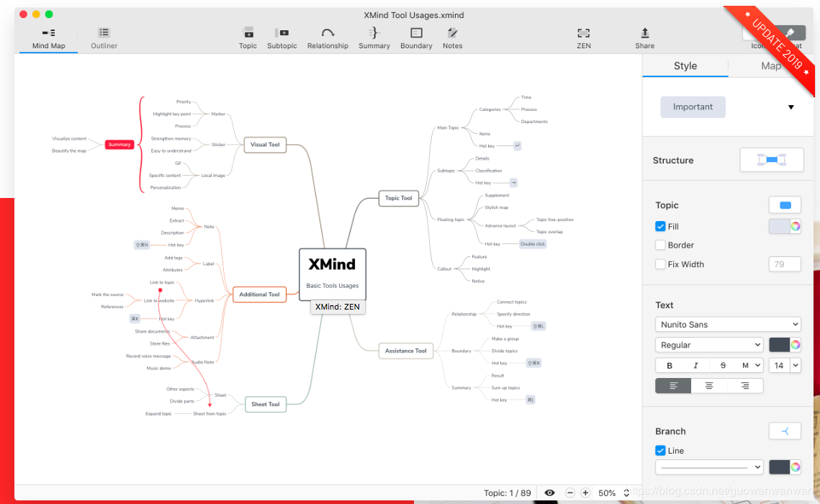Image resolution: width=820 pixels, height=504 pixels.
Task: Click the Share icon
Action: point(644,33)
